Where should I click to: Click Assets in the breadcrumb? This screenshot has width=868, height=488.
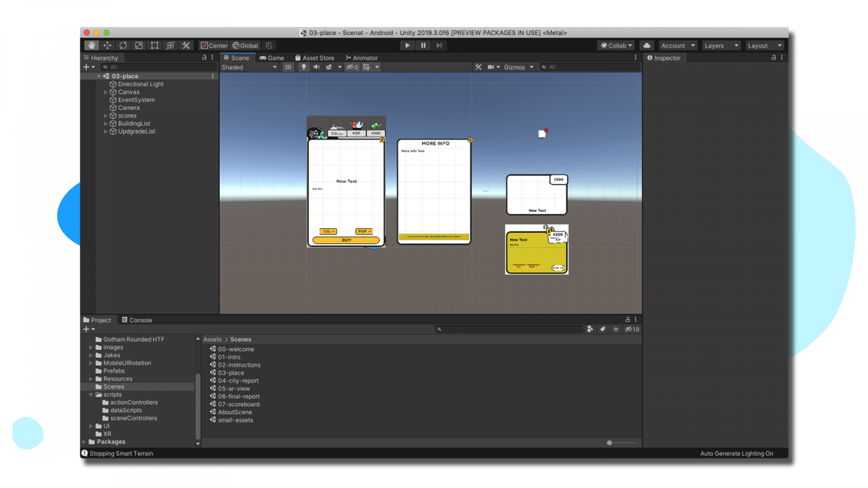(212, 339)
